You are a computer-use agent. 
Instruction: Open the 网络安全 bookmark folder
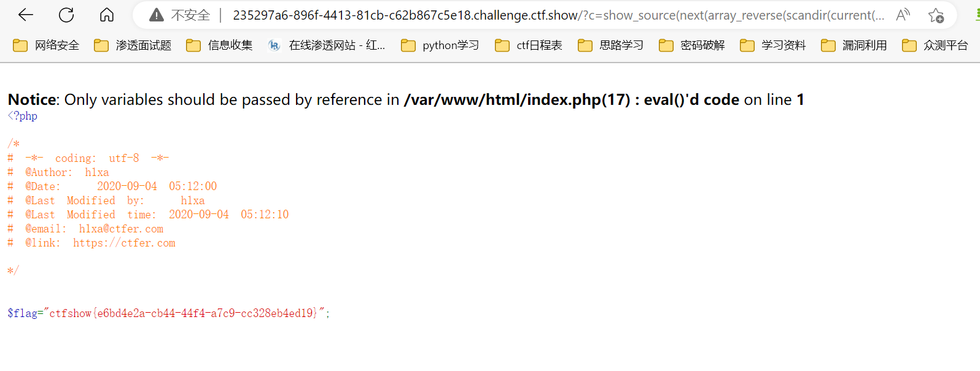tap(47, 45)
